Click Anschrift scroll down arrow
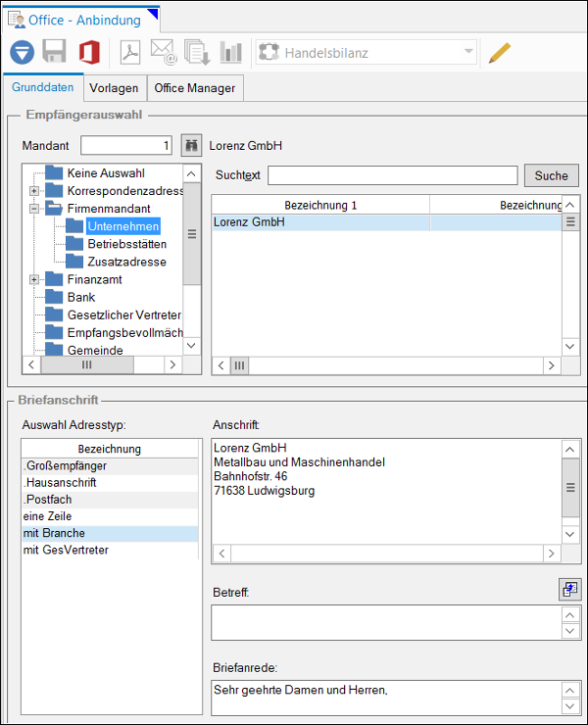588x725 pixels. click(x=570, y=534)
